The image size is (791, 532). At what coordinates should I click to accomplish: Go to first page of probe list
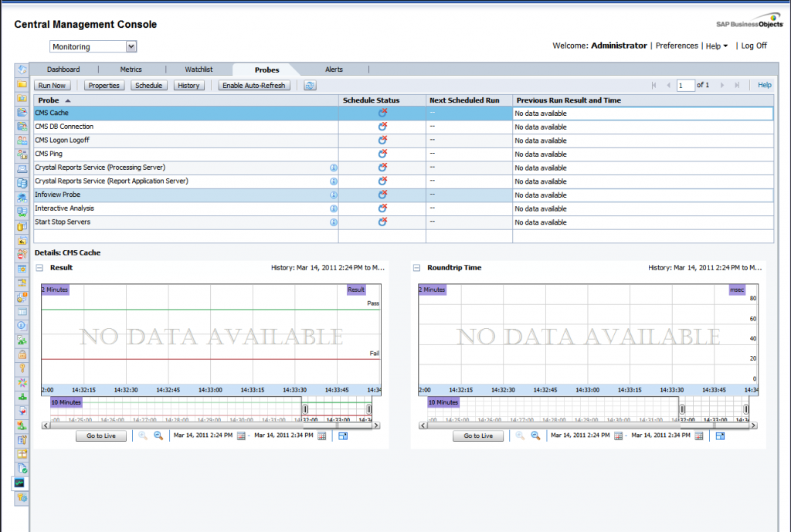pyautogui.click(x=654, y=85)
